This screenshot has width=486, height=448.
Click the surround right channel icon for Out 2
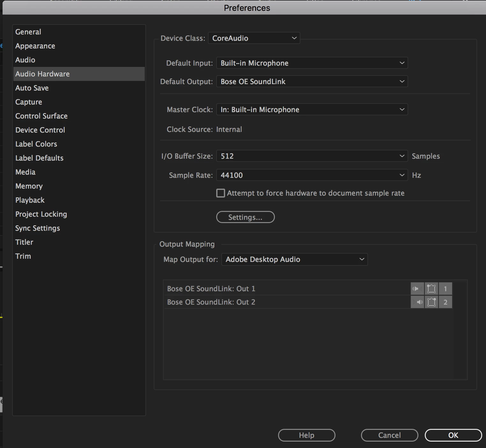(x=431, y=302)
